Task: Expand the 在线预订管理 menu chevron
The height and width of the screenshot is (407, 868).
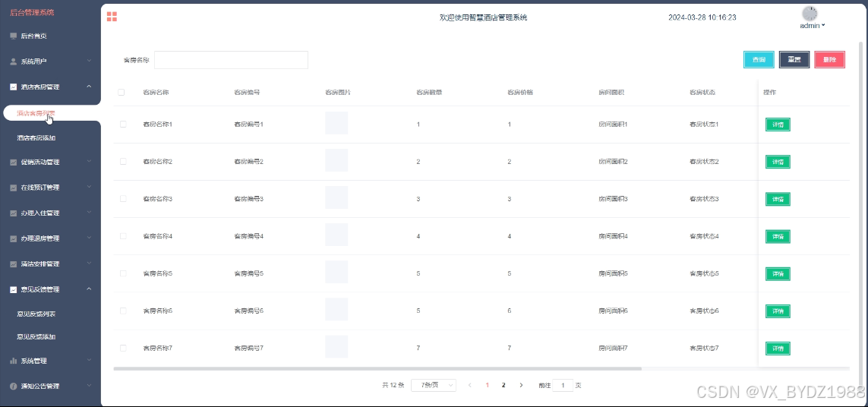Action: [89, 187]
